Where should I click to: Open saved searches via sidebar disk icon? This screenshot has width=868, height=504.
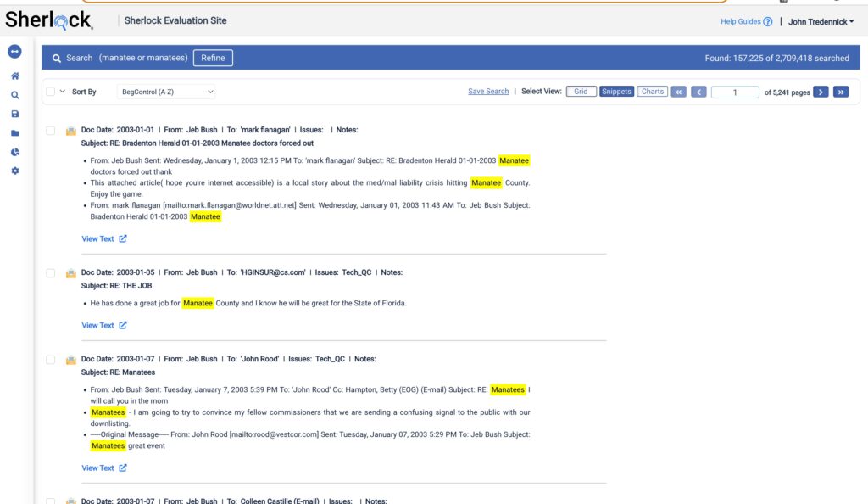point(14,114)
